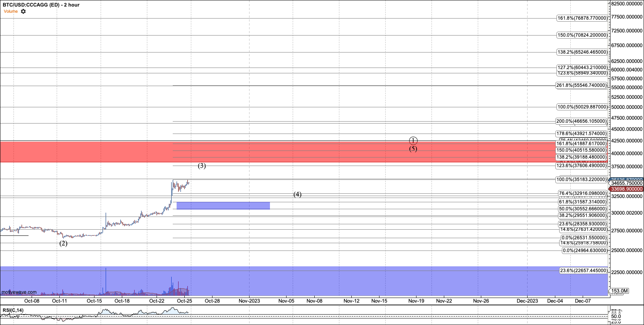Click Fibonacci label 127.2%(60443.210000)

tap(582, 68)
